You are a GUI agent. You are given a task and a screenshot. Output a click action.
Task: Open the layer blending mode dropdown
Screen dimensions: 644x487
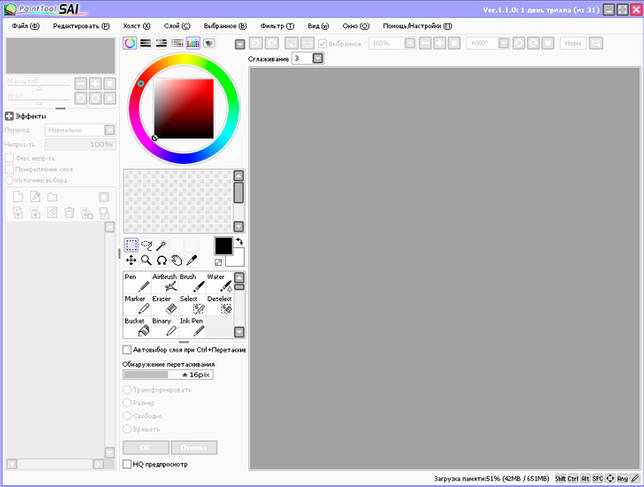[x=109, y=131]
